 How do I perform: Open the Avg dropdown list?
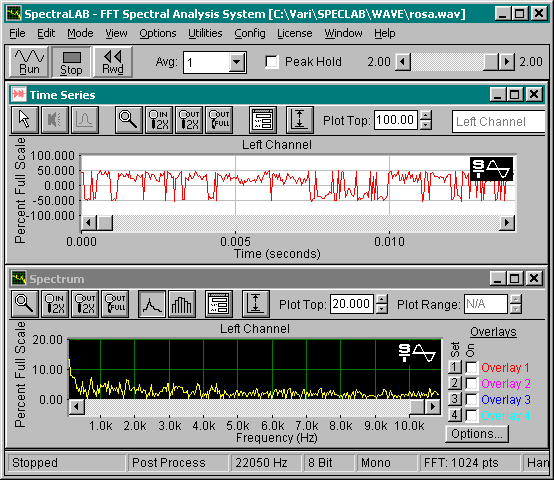236,63
